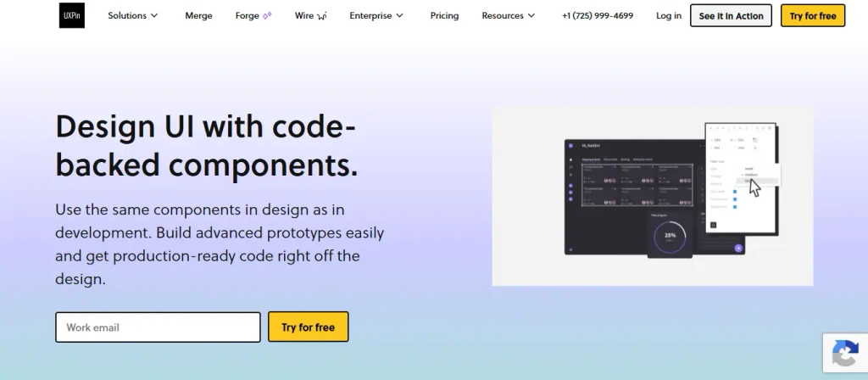The image size is (868, 380).
Task: Click the 25% progress ring in preview
Action: pos(670,237)
